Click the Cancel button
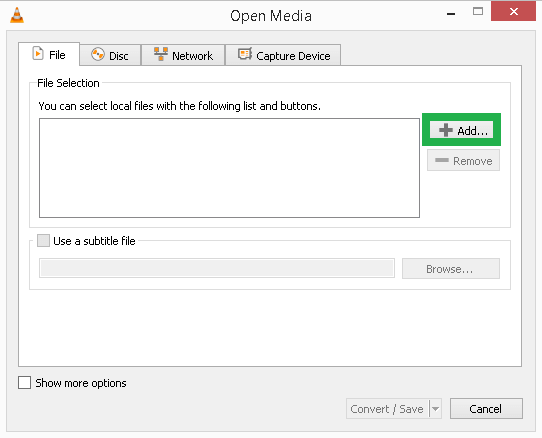 [486, 409]
